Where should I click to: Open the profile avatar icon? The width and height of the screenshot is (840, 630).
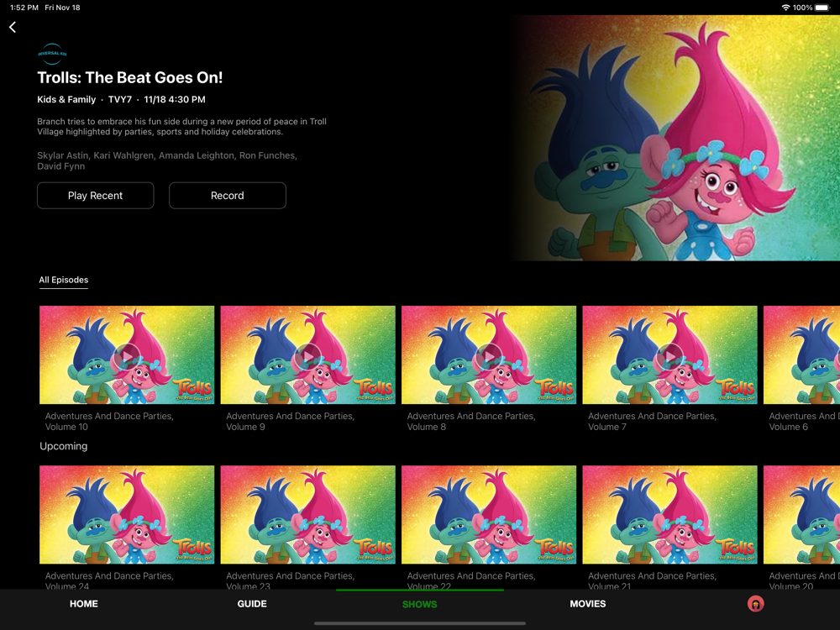coord(755,604)
